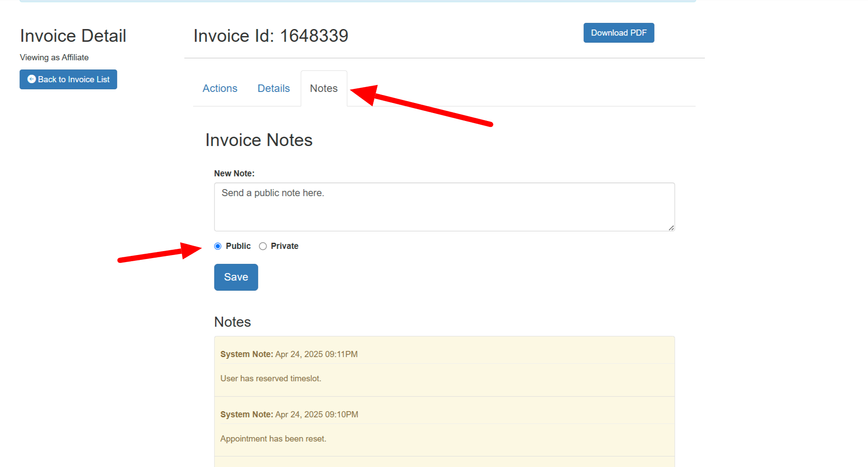The height and width of the screenshot is (467, 868).
Task: Click the Private option label text
Action: pos(284,246)
